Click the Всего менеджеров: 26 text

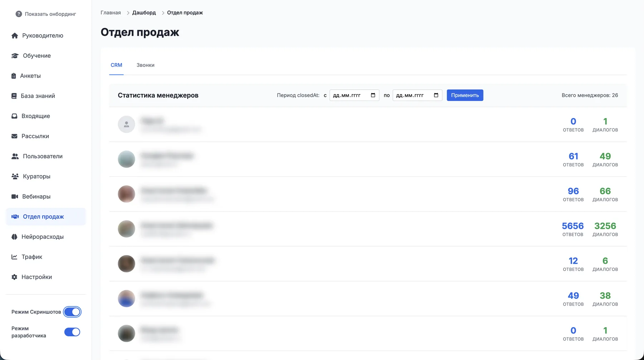pos(590,95)
